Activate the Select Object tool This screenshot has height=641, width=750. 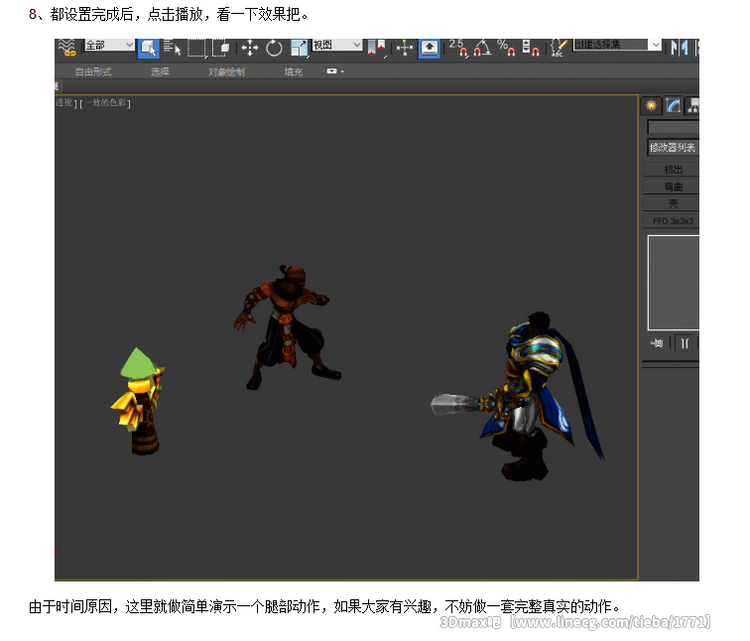[x=148, y=49]
